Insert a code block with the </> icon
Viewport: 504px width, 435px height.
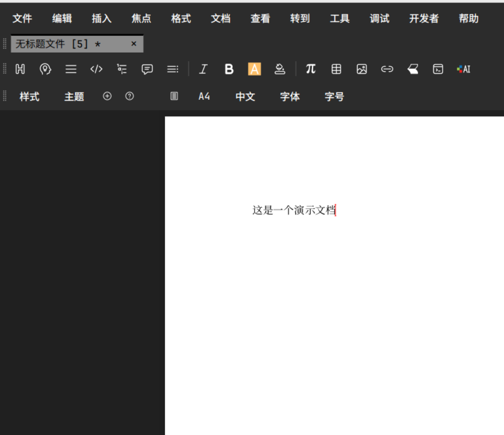(96, 70)
